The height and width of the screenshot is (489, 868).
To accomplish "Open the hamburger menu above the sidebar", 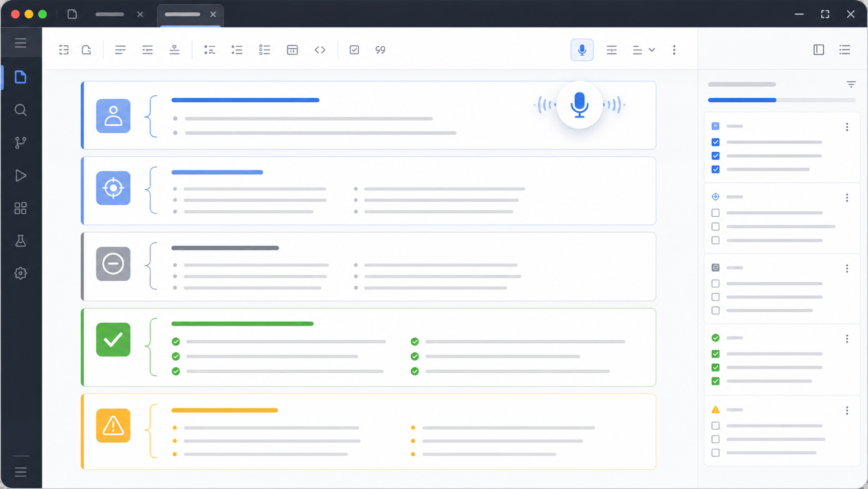I will (x=21, y=43).
